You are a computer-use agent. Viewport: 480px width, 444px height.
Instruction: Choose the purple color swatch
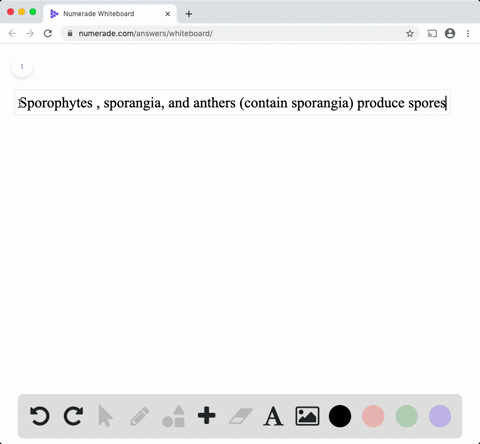440,416
